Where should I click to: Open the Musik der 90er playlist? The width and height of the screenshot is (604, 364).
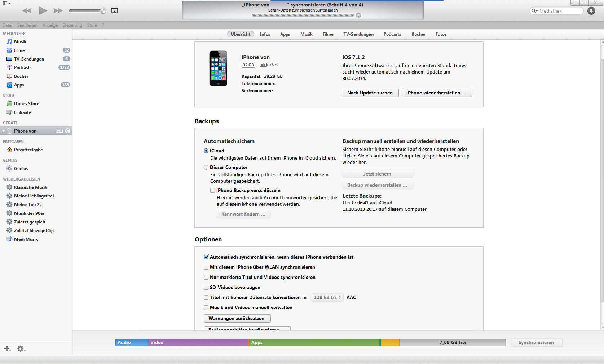click(x=36, y=213)
